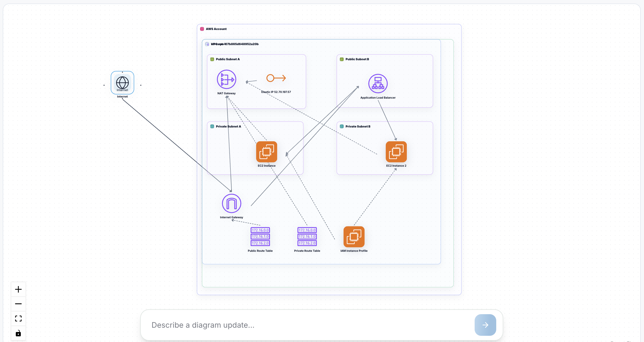
Task: Focus the 'Describe a diagram update' field
Action: (311, 325)
